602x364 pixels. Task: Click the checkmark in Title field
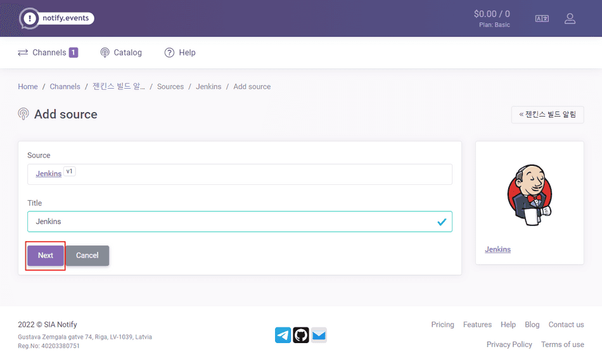tap(442, 222)
